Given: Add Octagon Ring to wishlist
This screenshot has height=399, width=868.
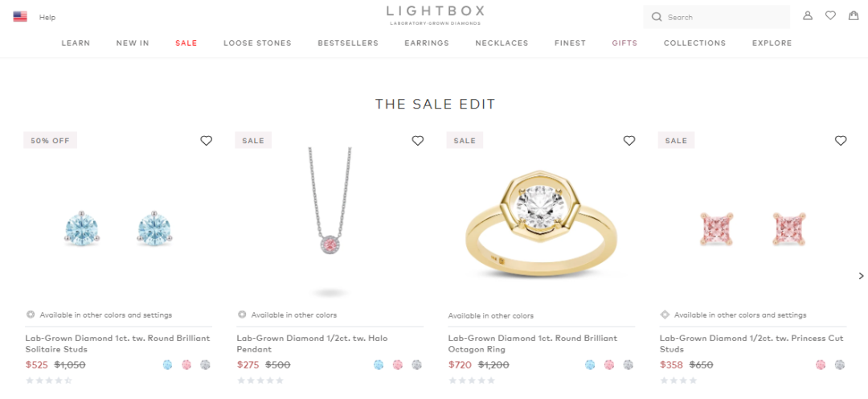Looking at the screenshot, I should [x=629, y=141].
